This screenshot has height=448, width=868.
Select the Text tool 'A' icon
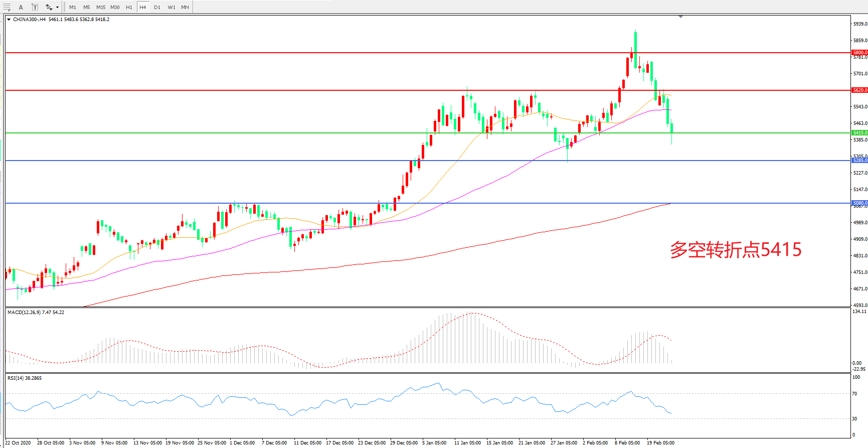click(21, 7)
